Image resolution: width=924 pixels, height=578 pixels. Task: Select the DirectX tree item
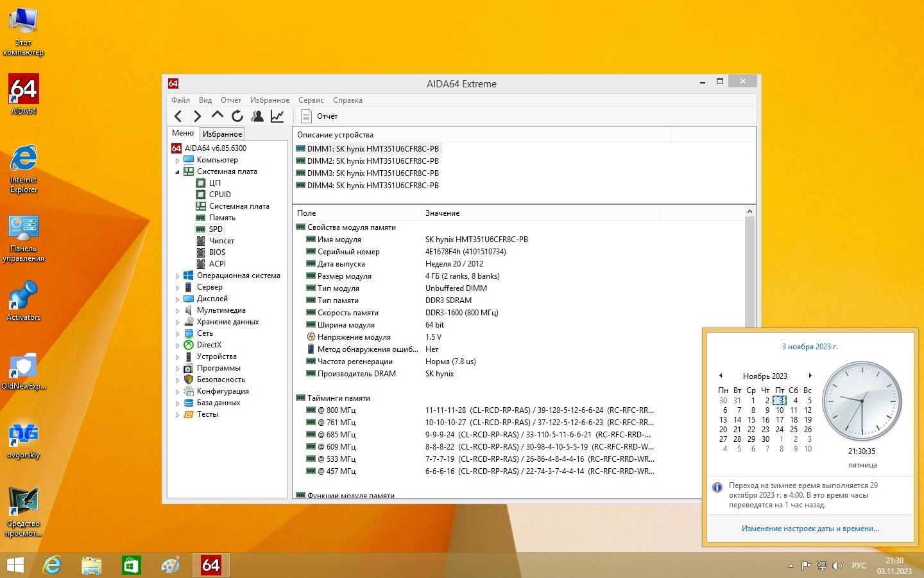[209, 345]
